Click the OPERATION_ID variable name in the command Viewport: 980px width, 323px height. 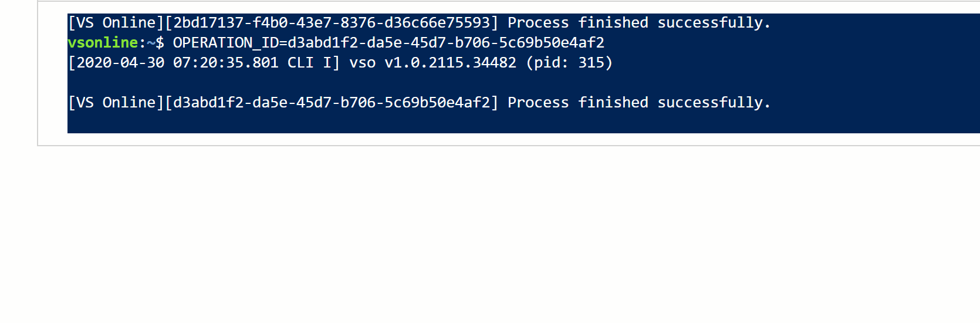(225, 43)
